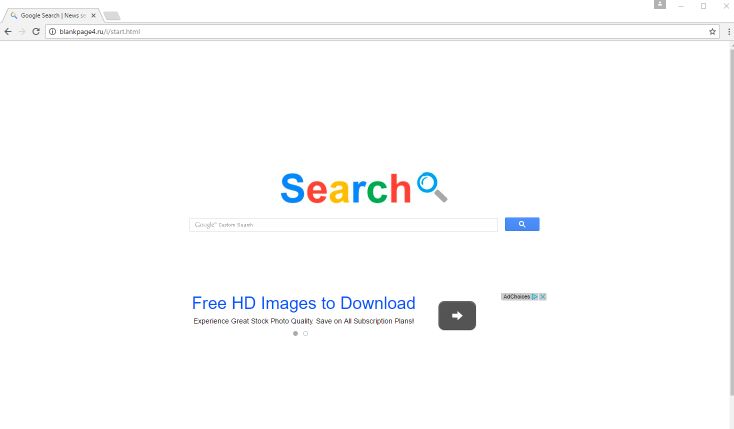Click the vertical page scrollbar
Image resolution: width=734 pixels, height=429 pixels.
click(731, 220)
